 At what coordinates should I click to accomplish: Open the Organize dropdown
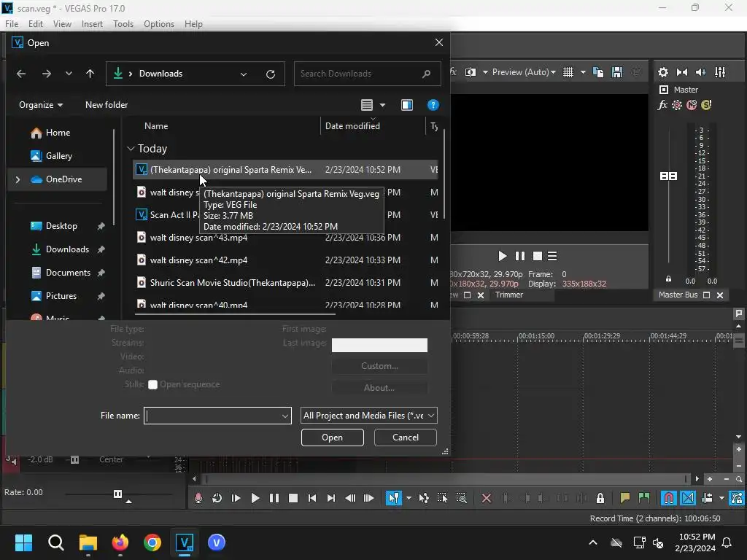pyautogui.click(x=41, y=105)
